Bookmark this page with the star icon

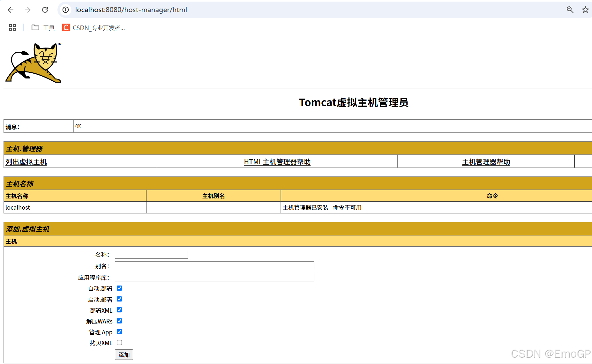point(585,10)
